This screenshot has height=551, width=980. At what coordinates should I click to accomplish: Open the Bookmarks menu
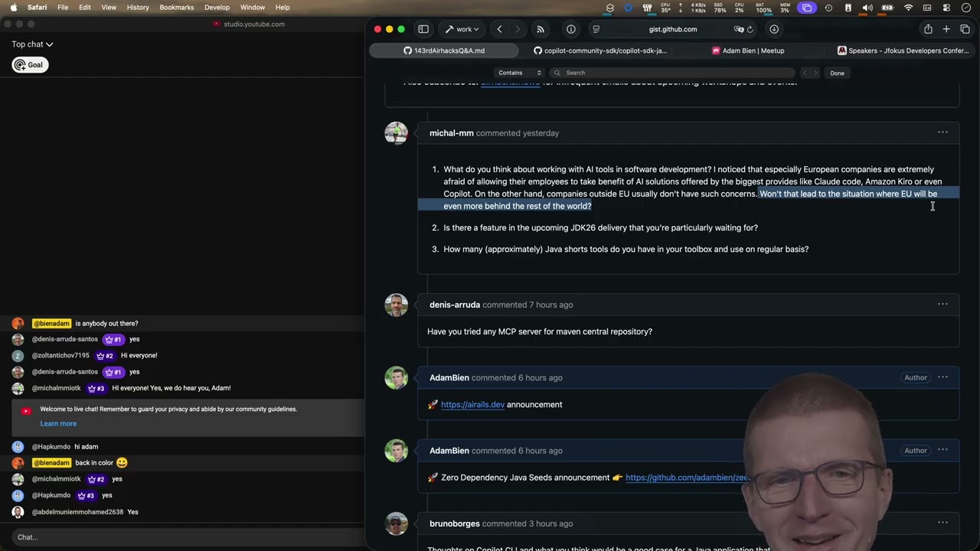[177, 7]
